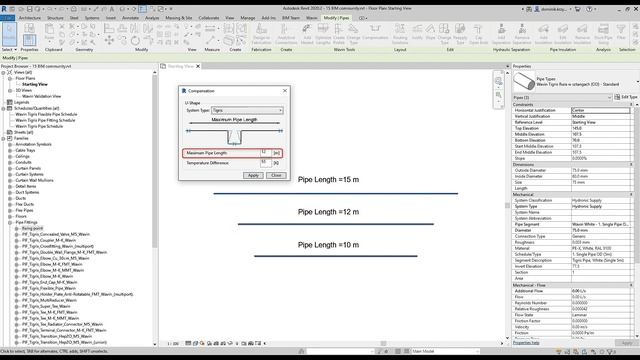Open the Annotate ribbon tab

[131, 18]
